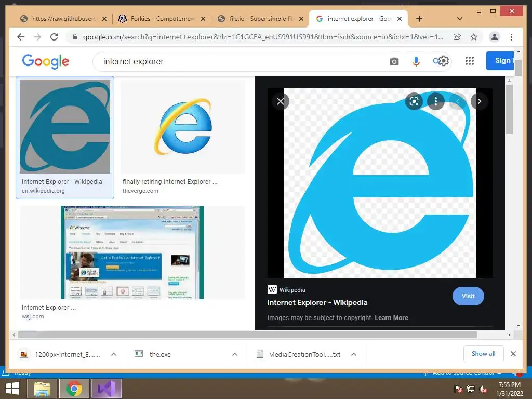Open the the.exe downloaded file
Viewport: 532px width, 399px height.
coord(160,354)
